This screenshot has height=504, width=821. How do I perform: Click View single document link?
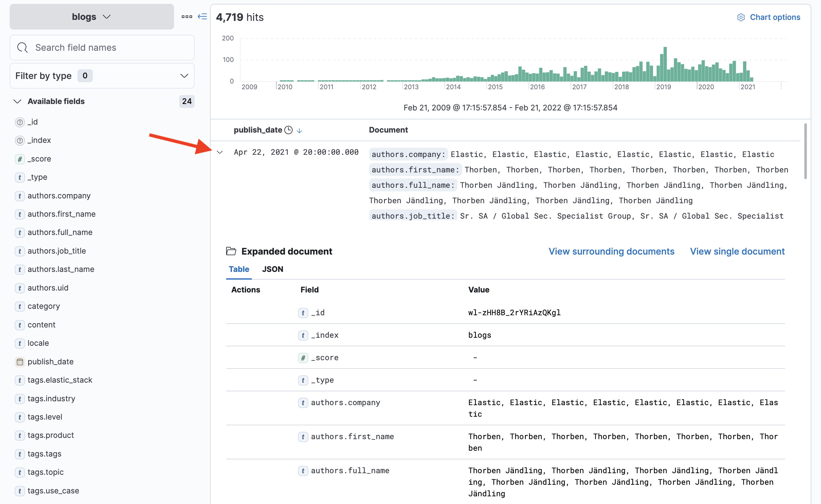pos(737,251)
